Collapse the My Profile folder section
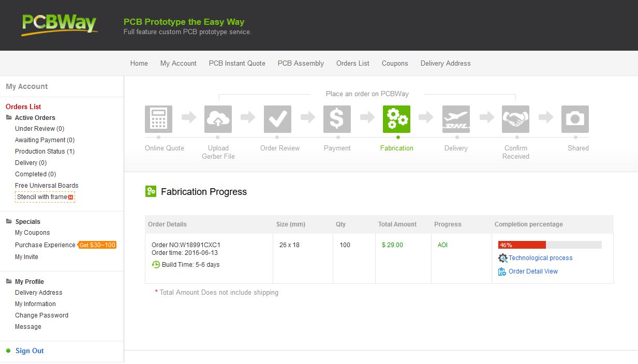This screenshot has height=364, width=638. [9, 282]
